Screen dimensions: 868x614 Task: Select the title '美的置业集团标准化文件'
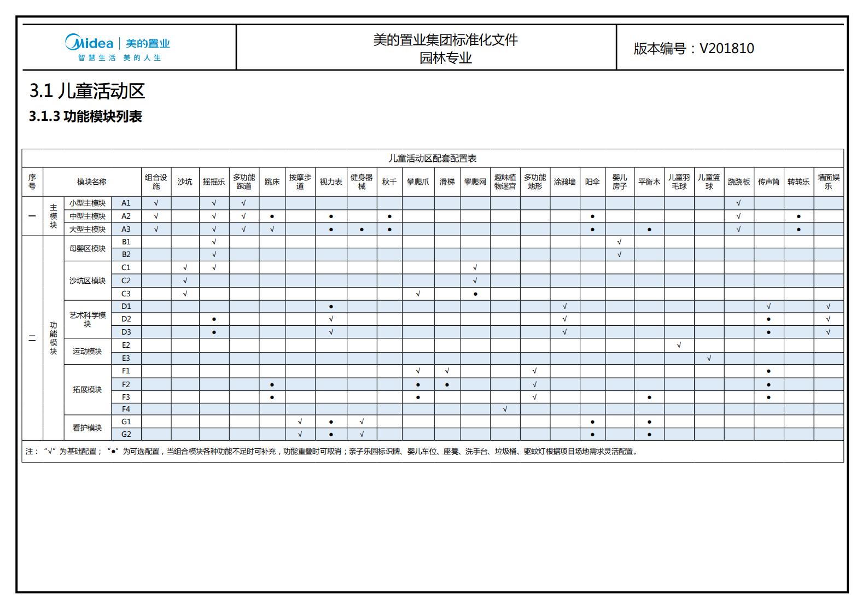[445, 40]
